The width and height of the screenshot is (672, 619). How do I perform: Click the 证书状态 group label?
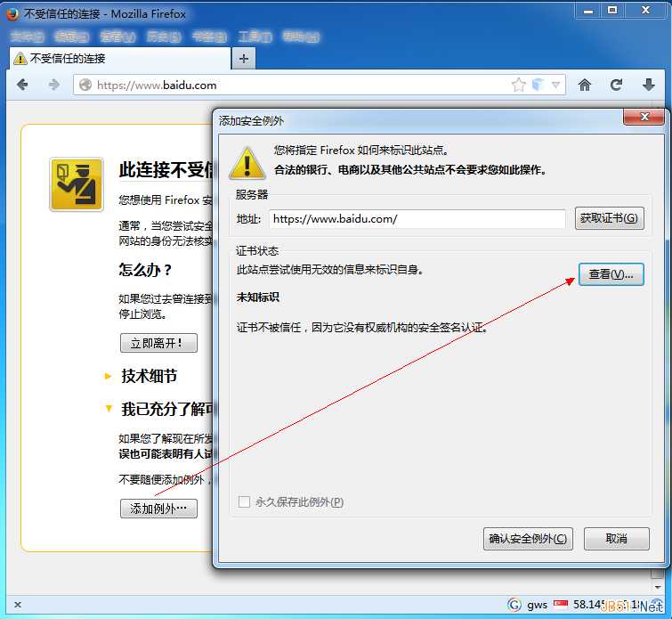coord(257,251)
